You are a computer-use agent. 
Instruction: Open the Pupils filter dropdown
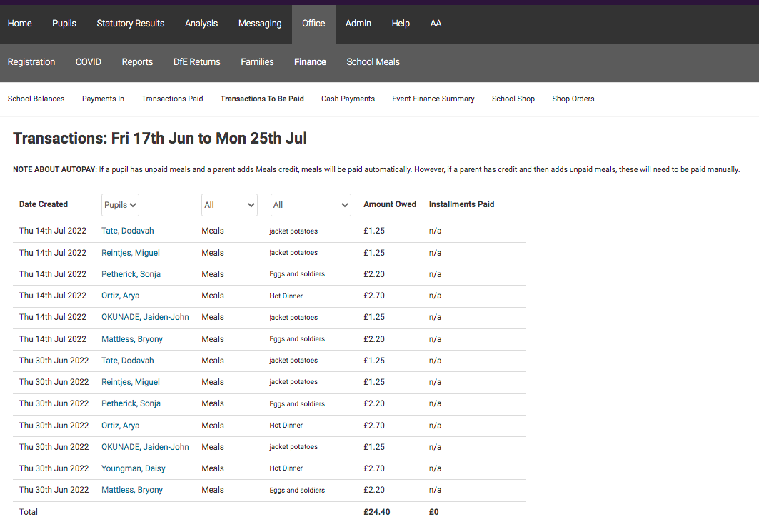(119, 204)
